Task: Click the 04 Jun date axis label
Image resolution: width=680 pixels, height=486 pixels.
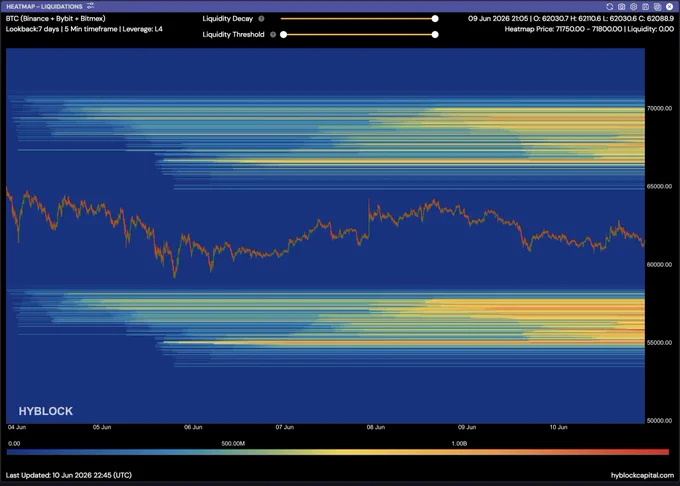Action: point(17,427)
